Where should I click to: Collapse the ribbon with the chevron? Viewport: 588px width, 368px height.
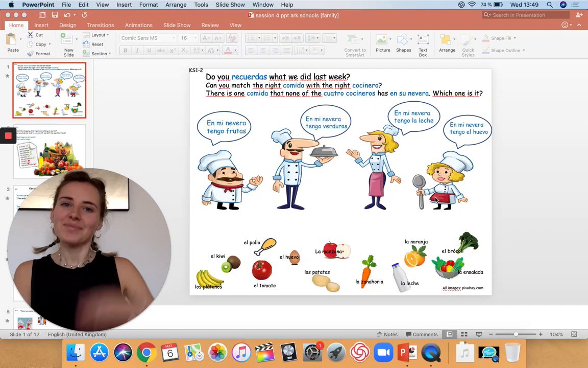coord(579,25)
